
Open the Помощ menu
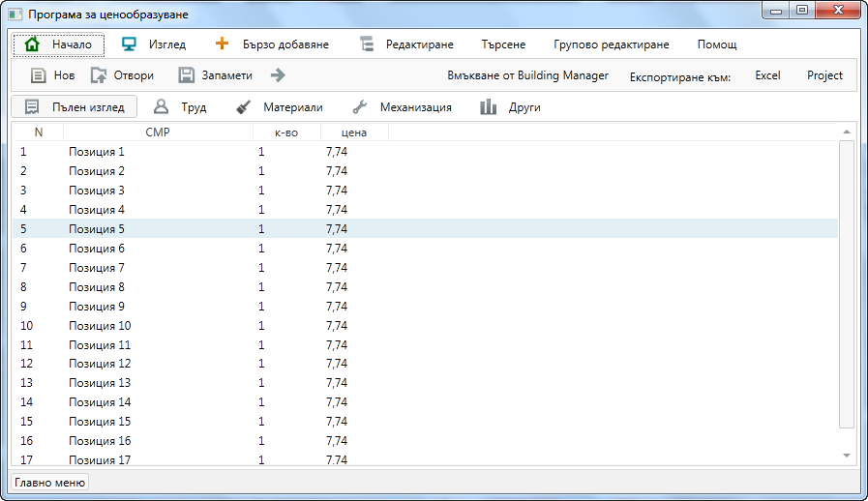(716, 44)
